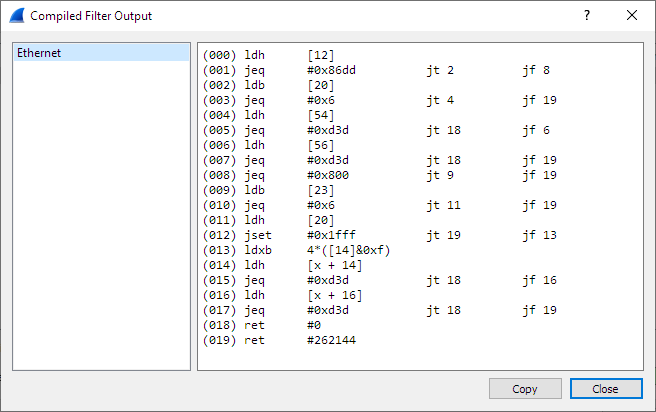Click the #262144 return value on line 019
The height and width of the screenshot is (412, 656).
click(x=331, y=340)
